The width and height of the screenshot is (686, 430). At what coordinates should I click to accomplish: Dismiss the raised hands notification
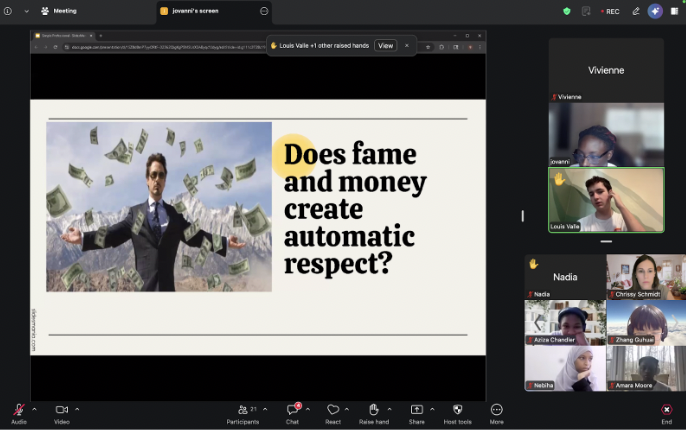[406, 45]
